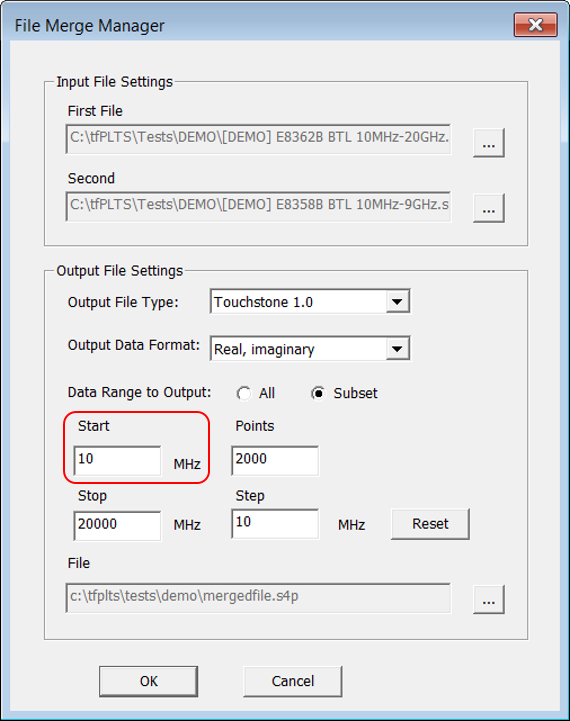Confirm the merge with OK

(148, 681)
